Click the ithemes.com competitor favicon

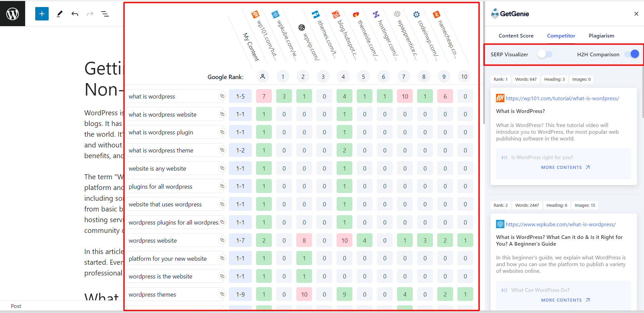pyautogui.click(x=316, y=14)
